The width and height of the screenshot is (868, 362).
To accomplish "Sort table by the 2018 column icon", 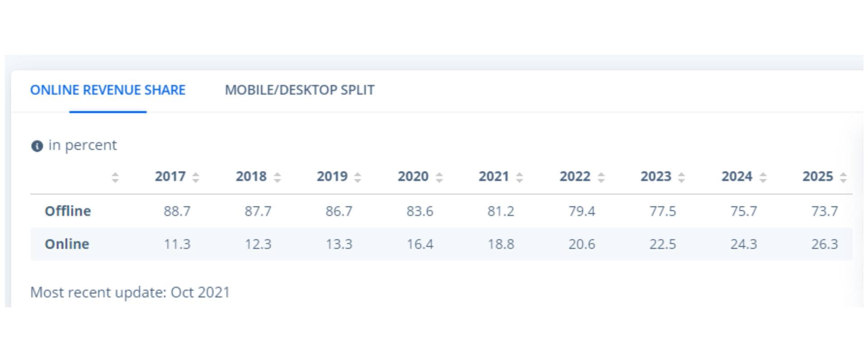I will click(277, 177).
